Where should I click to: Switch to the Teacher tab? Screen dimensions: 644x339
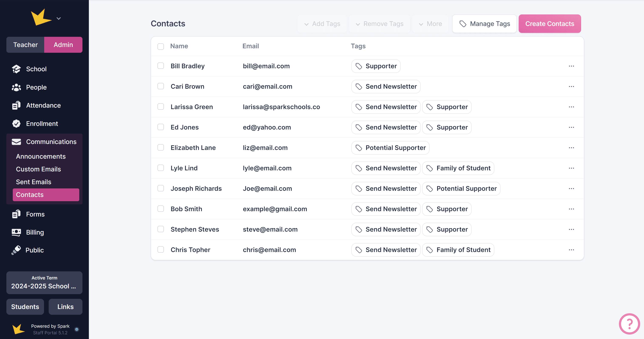(x=26, y=45)
